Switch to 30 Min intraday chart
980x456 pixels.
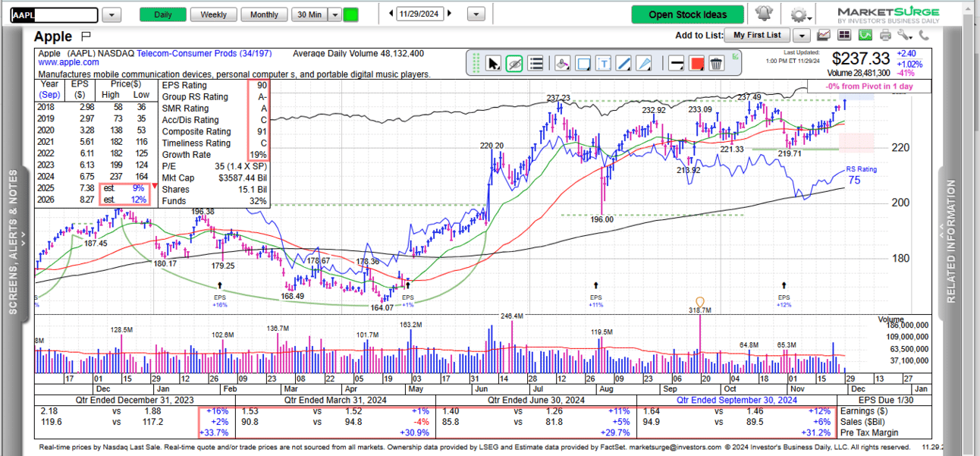tap(309, 14)
